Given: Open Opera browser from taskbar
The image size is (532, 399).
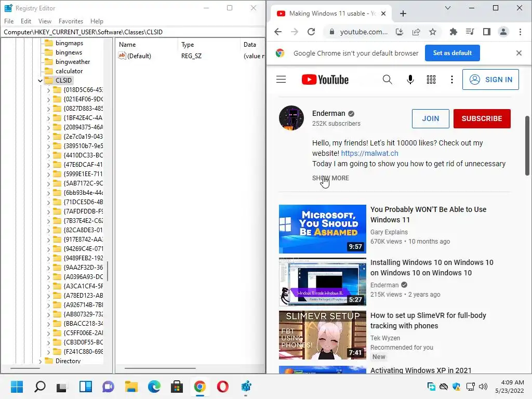Looking at the screenshot, I should pos(222,387).
